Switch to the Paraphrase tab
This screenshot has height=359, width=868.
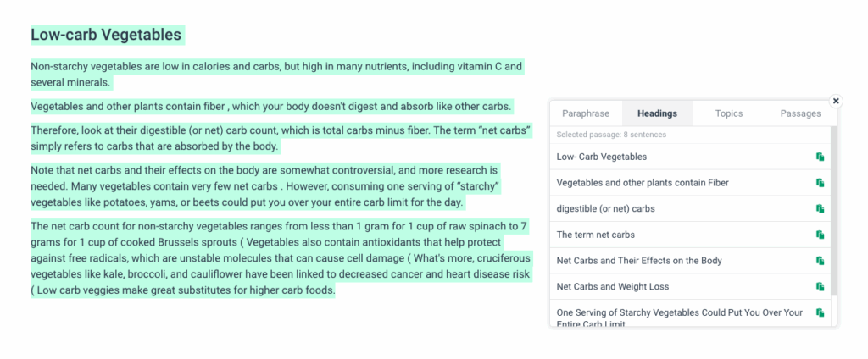[586, 113]
